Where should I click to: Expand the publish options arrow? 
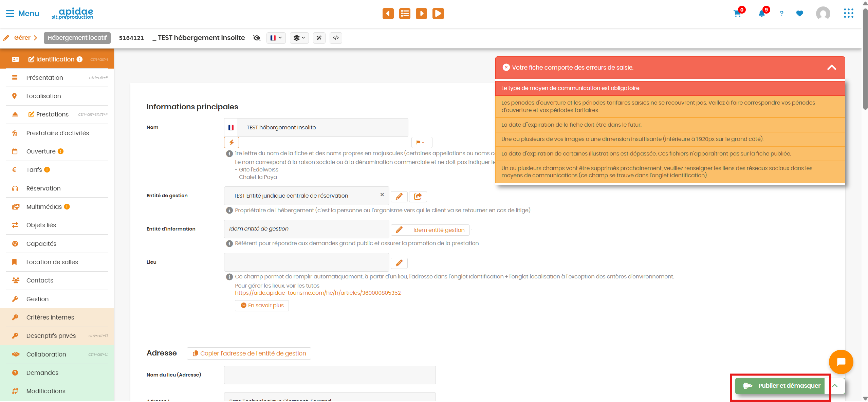835,386
